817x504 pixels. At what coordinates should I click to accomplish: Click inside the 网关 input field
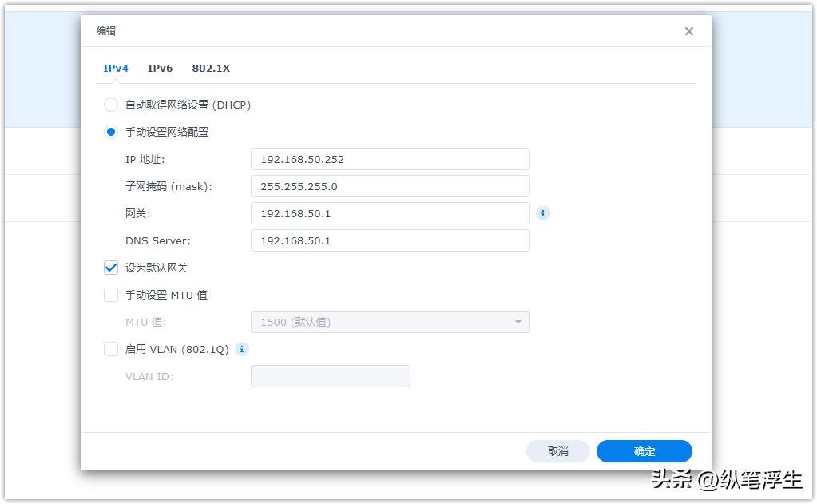pyautogui.click(x=390, y=213)
